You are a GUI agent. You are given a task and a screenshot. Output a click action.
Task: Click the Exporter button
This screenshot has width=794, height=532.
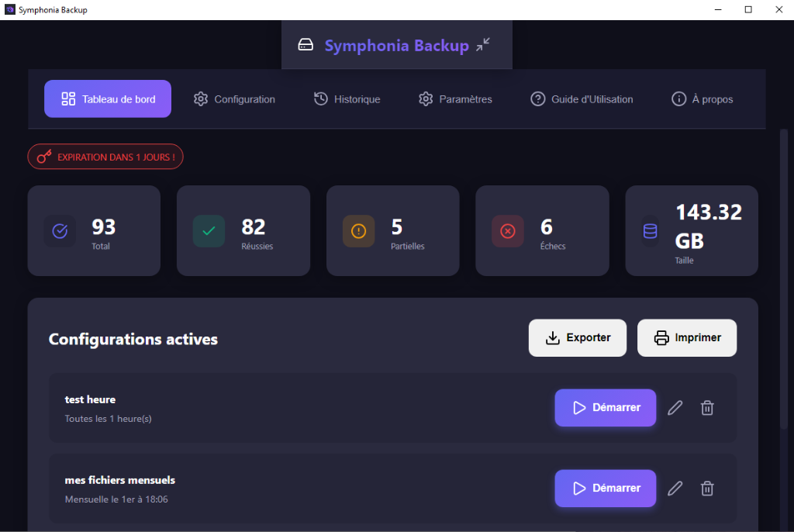tap(577, 337)
